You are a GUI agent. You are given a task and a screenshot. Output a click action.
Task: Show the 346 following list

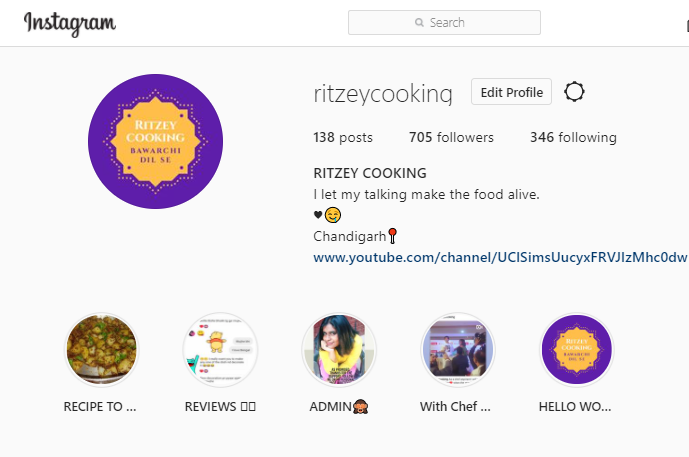tap(573, 138)
